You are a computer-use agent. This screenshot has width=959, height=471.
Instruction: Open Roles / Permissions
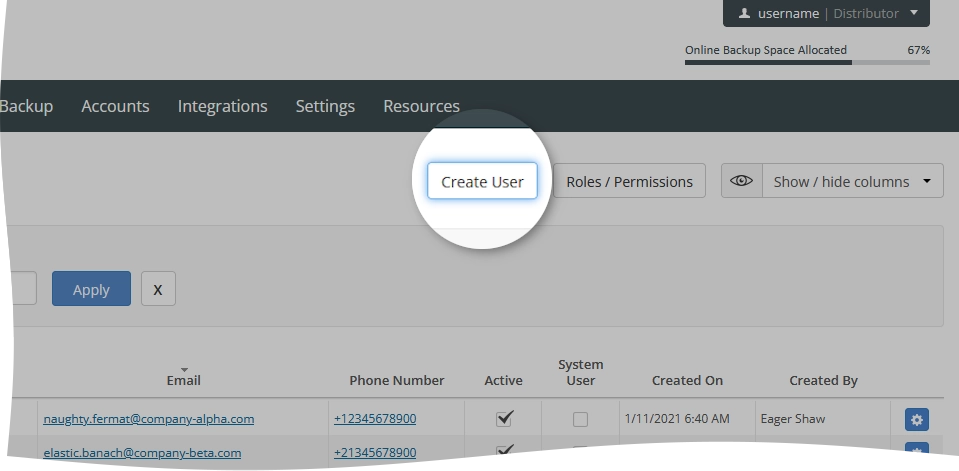click(x=629, y=181)
